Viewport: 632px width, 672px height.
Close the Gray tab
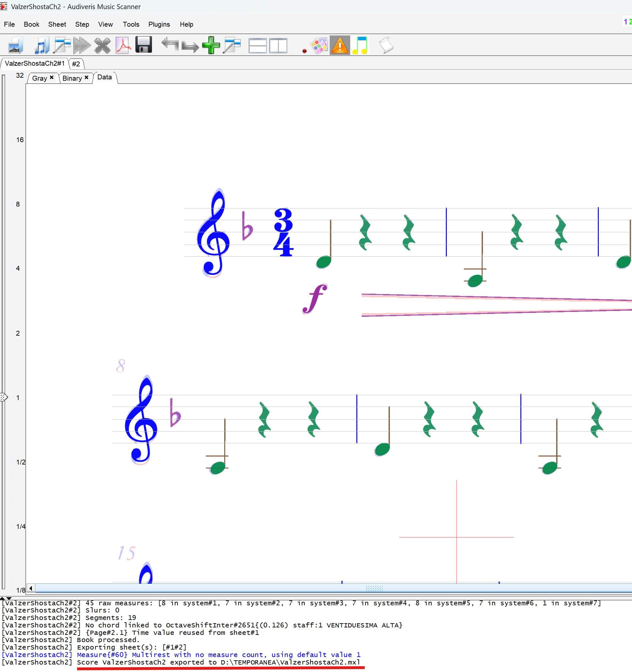pyautogui.click(x=52, y=77)
